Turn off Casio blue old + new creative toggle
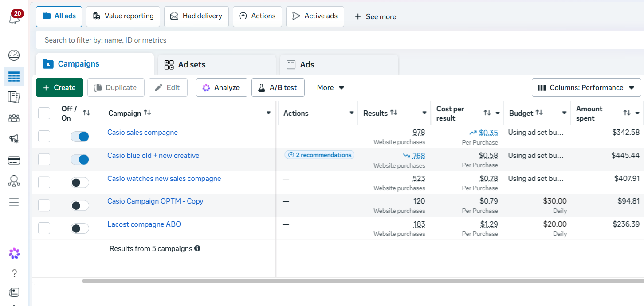The width and height of the screenshot is (644, 306). click(80, 160)
